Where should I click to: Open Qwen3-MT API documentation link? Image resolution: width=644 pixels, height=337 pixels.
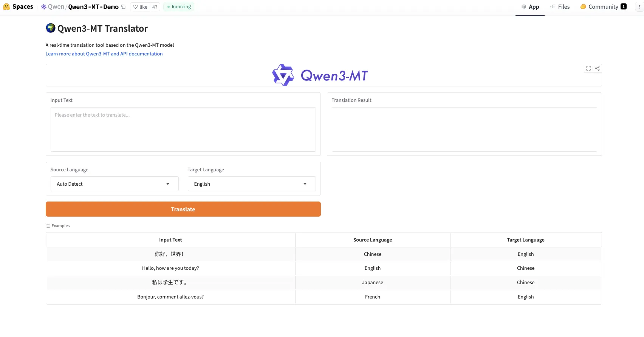point(104,54)
